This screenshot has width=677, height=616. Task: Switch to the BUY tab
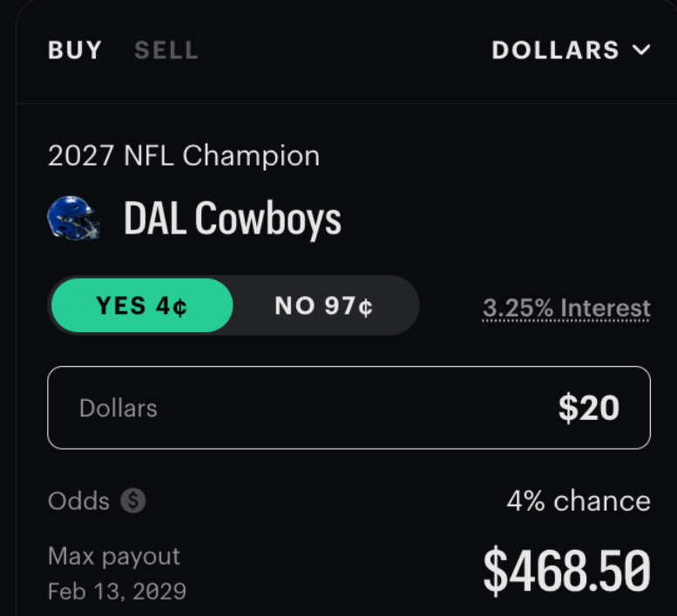click(x=75, y=50)
